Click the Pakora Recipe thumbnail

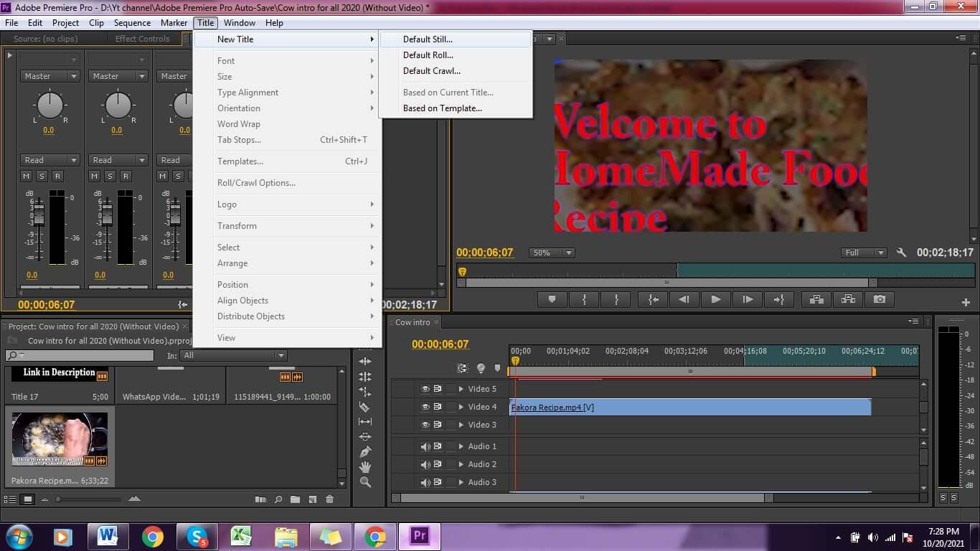tap(60, 439)
